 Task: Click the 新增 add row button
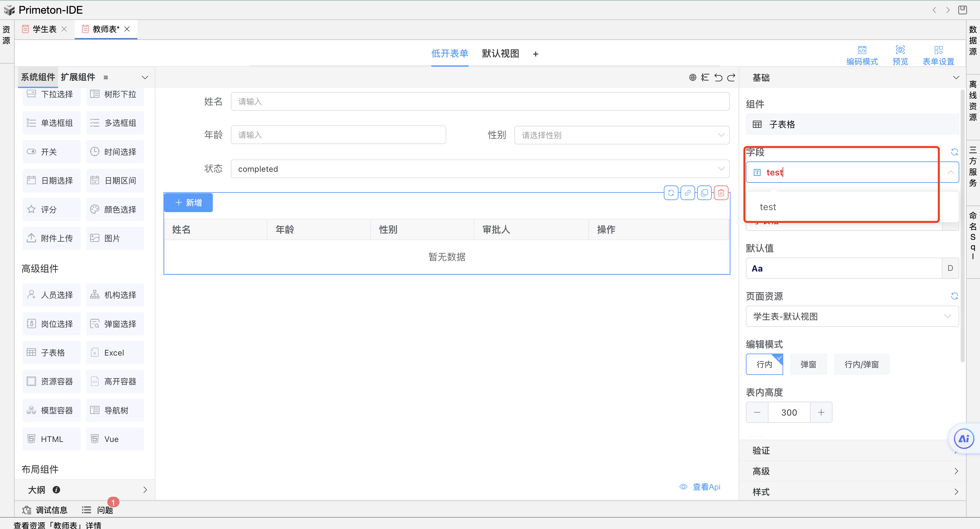point(188,203)
